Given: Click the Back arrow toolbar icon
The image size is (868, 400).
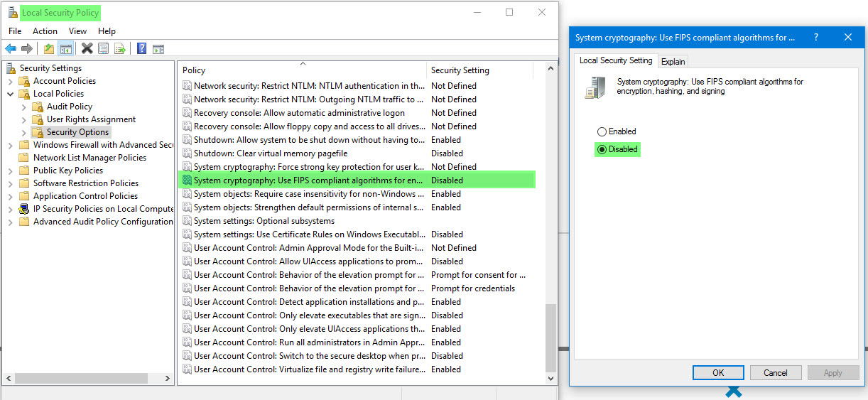Looking at the screenshot, I should click(11, 48).
